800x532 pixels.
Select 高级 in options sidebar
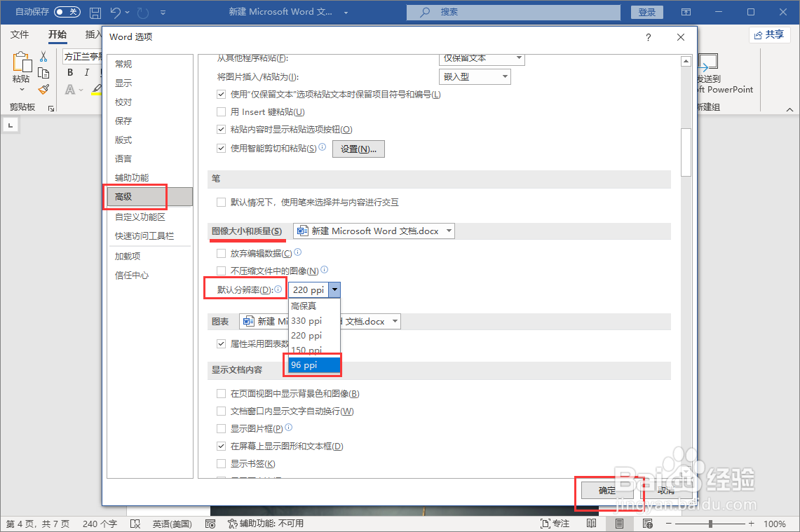click(x=149, y=196)
